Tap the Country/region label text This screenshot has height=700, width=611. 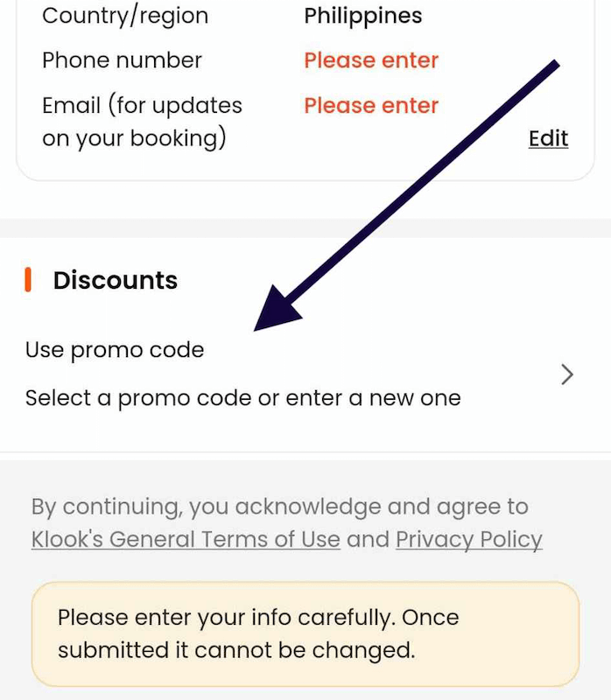pyautogui.click(x=124, y=16)
